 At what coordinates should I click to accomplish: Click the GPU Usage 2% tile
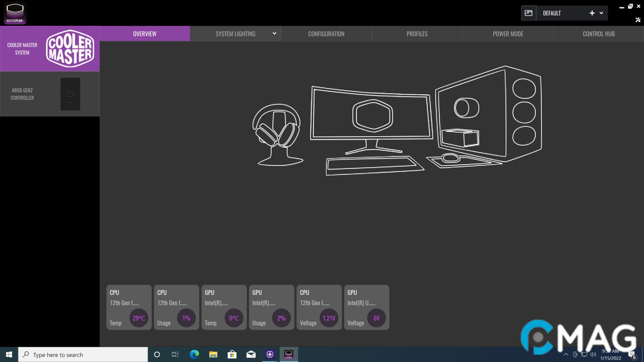point(271,307)
